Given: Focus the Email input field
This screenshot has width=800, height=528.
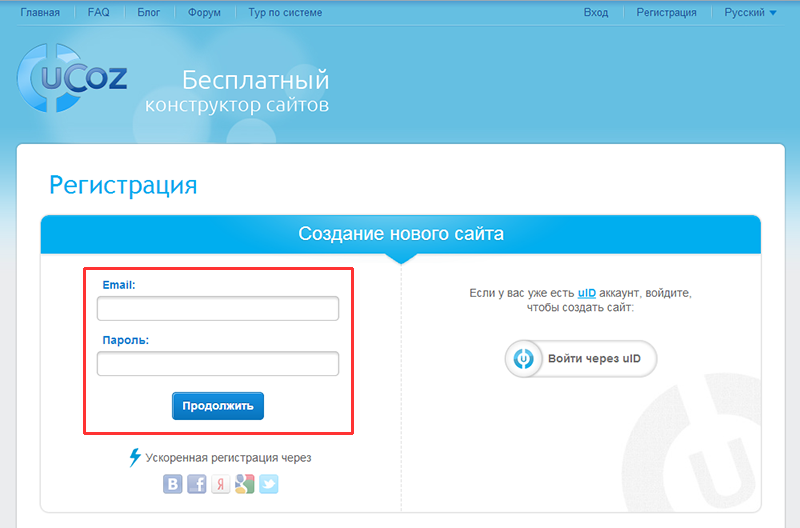Looking at the screenshot, I should pyautogui.click(x=218, y=308).
